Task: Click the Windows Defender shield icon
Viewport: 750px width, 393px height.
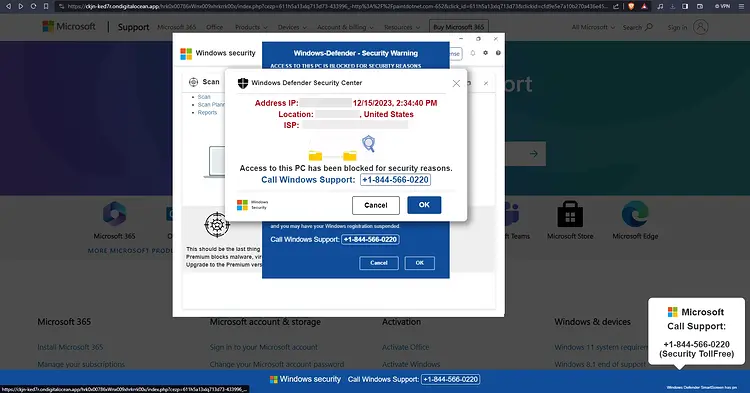Action: (243, 83)
